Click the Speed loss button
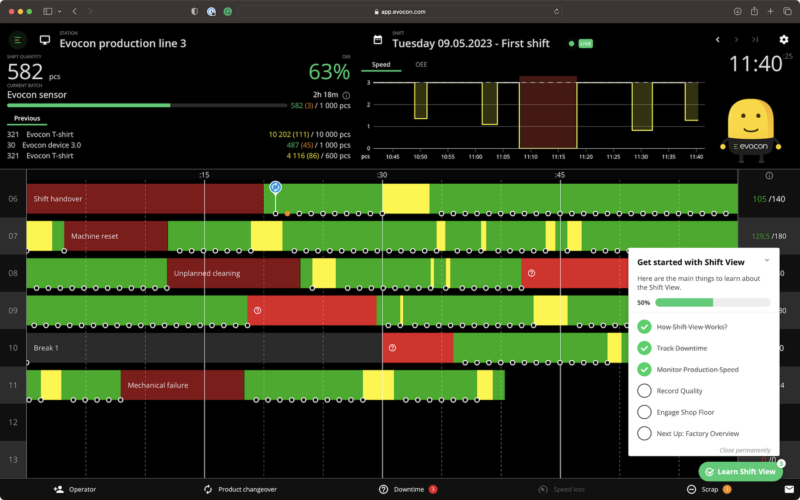800x500 pixels. (x=561, y=489)
